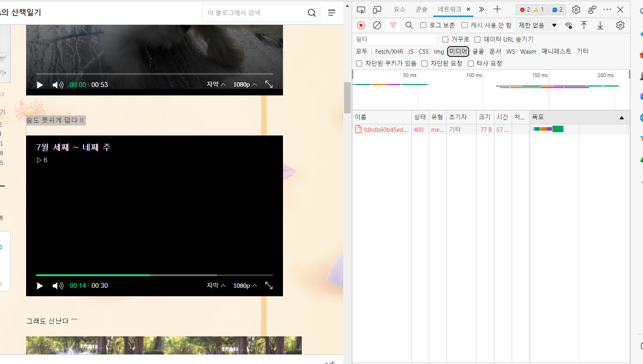
Task: Export HAR file with down arrow
Action: (x=600, y=25)
